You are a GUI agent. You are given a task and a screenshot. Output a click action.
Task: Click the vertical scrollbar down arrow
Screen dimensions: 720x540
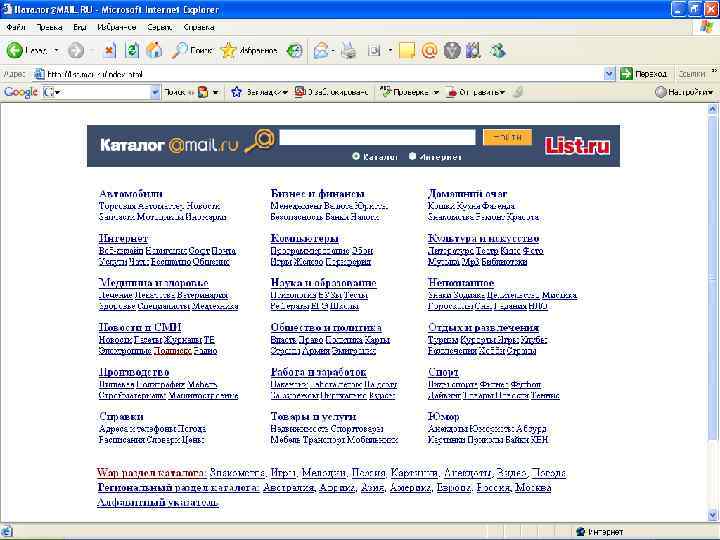pyautogui.click(x=713, y=515)
